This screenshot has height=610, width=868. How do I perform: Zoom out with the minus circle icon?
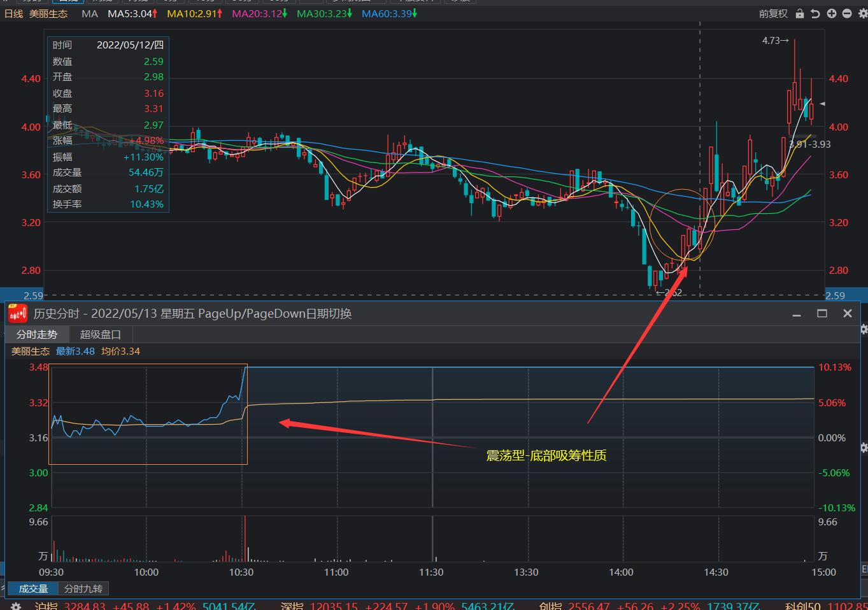click(x=847, y=13)
